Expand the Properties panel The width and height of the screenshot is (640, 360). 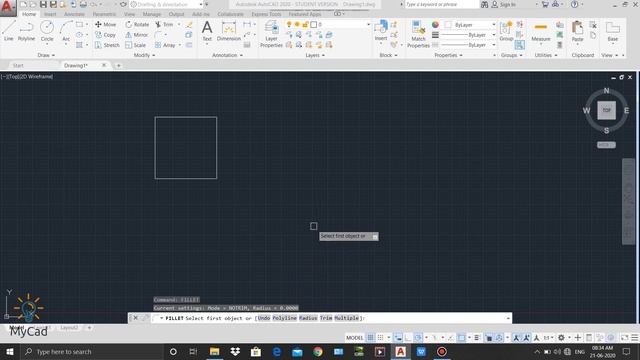point(448,55)
